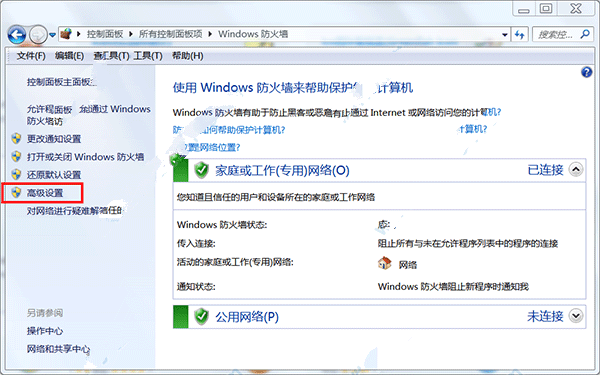Click the Control Panel icon in address bar
Image resolution: width=600 pixels, height=375 pixels.
66,34
